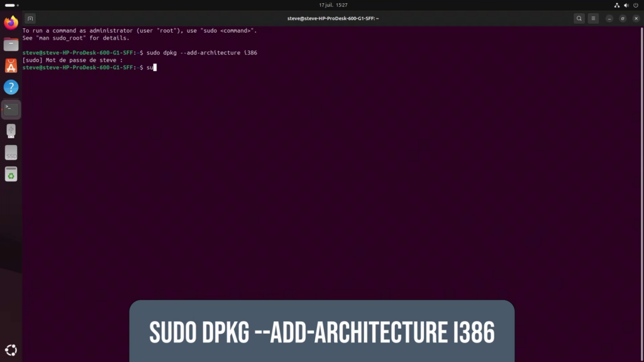Open Firefox from the dock

11,23
